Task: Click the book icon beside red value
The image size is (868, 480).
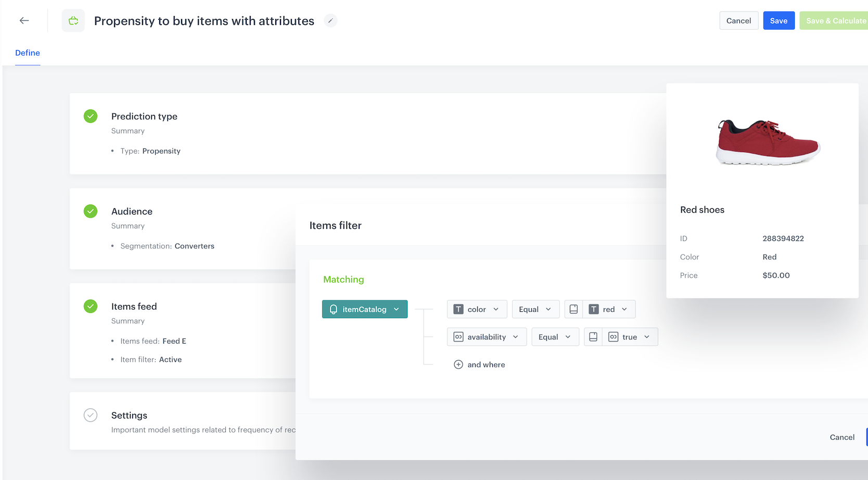Action: pyautogui.click(x=573, y=309)
